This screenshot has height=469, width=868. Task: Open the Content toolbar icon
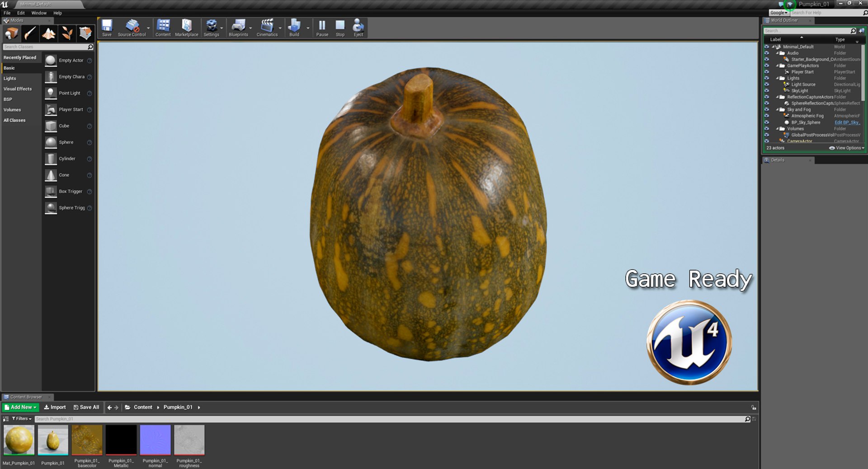(163, 28)
